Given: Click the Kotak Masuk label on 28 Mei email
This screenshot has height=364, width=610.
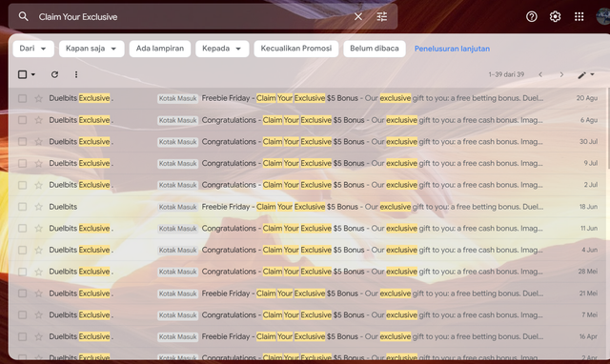Looking at the screenshot, I should point(178,272).
